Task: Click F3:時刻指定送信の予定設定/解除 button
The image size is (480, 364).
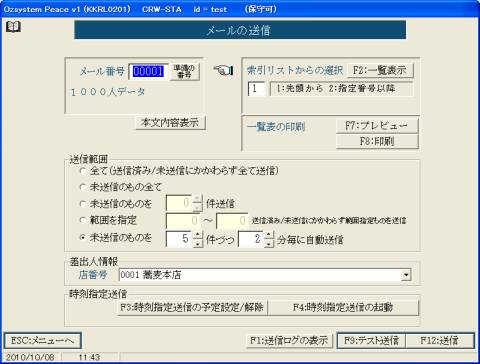Action: pos(192,307)
